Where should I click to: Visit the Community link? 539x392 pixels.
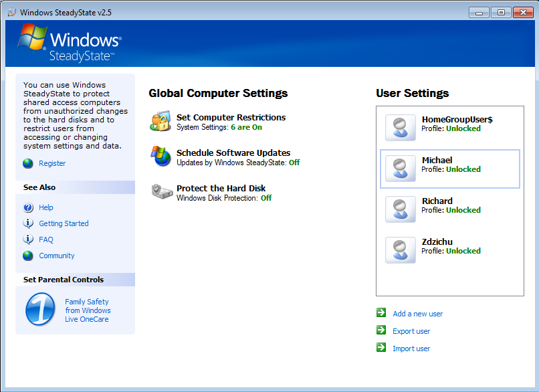57,256
